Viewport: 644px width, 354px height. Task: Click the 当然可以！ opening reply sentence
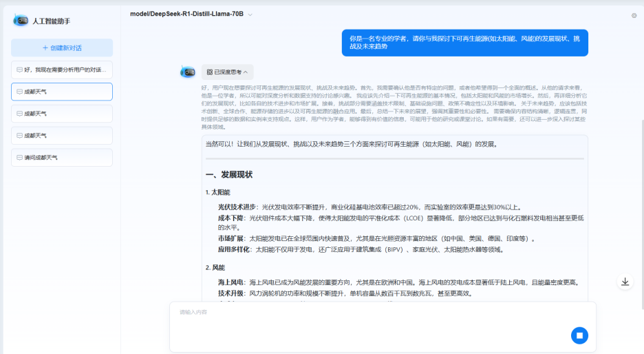point(352,145)
